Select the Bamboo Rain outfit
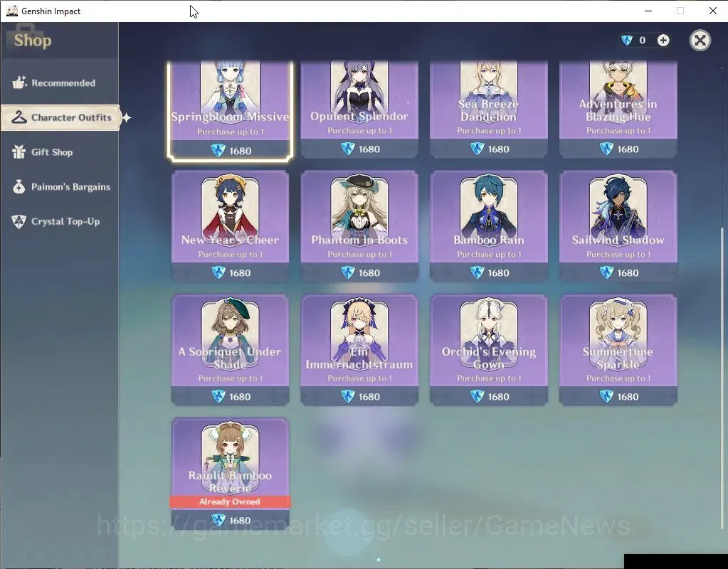The height and width of the screenshot is (569, 728). [489, 226]
